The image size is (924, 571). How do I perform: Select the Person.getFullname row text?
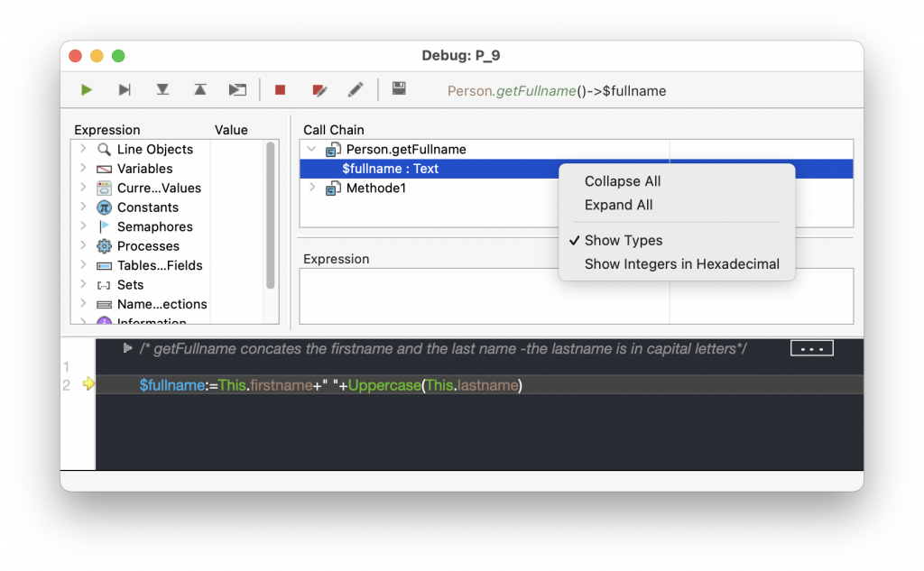(406, 150)
